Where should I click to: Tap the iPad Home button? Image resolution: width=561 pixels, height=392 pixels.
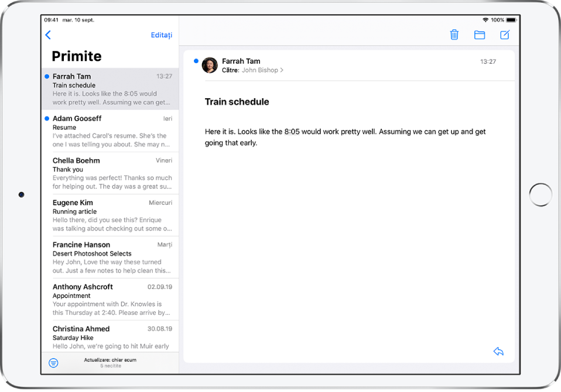[541, 195]
